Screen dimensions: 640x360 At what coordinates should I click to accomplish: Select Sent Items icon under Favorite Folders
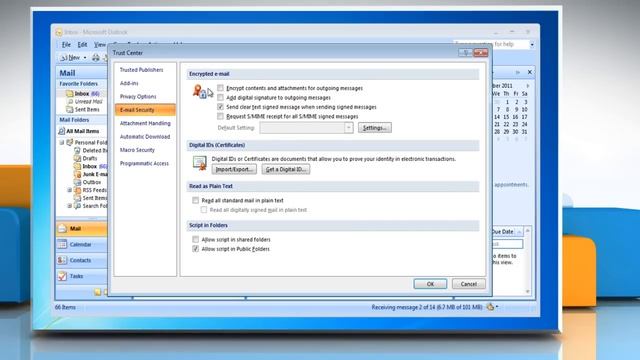pyautogui.click(x=70, y=109)
